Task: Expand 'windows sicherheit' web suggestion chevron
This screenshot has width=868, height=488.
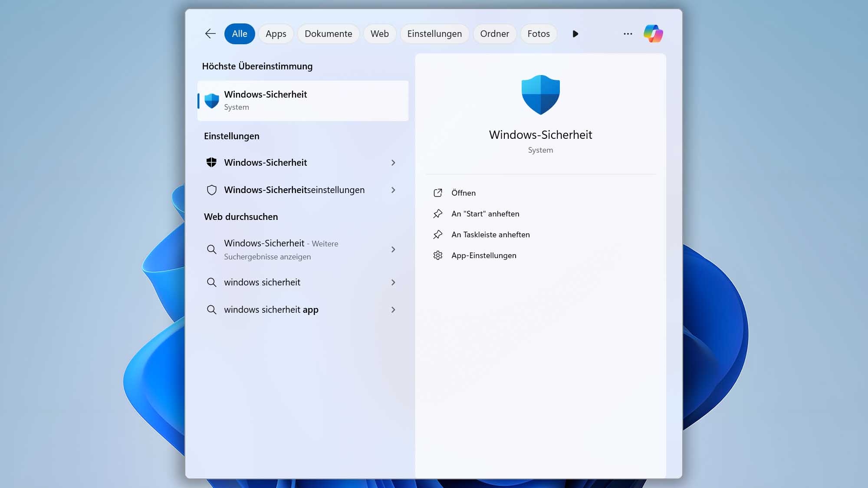Action: click(x=393, y=282)
